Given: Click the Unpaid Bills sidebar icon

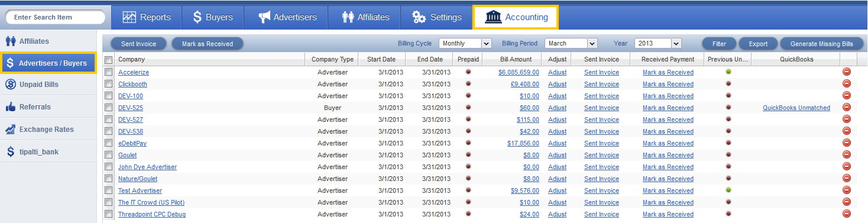Looking at the screenshot, I should [x=10, y=85].
